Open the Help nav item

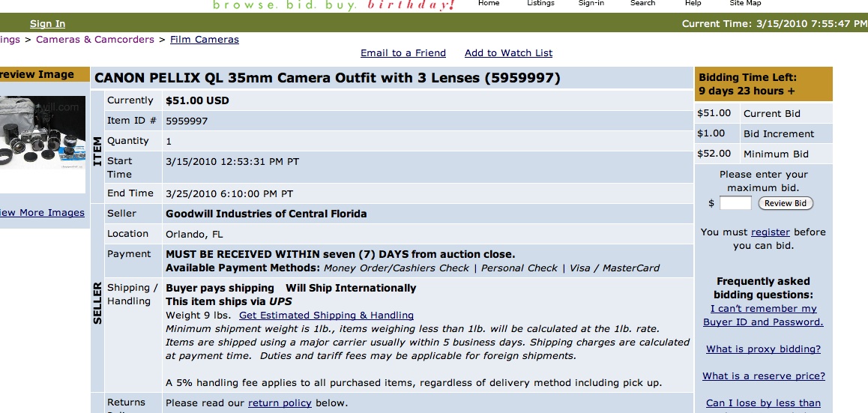[x=693, y=3]
